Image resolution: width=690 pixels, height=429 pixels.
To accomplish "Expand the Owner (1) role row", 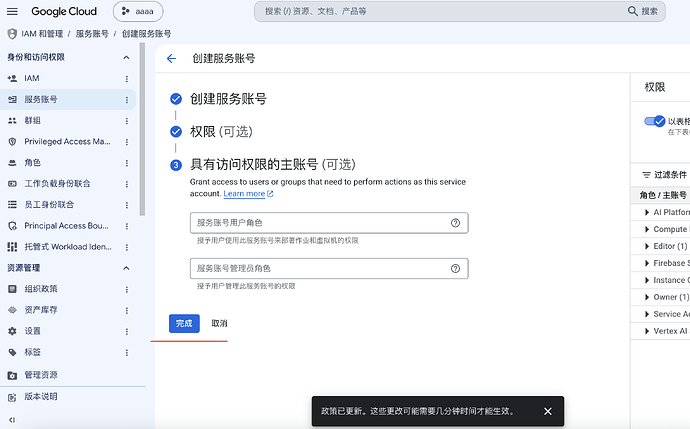I will point(647,297).
